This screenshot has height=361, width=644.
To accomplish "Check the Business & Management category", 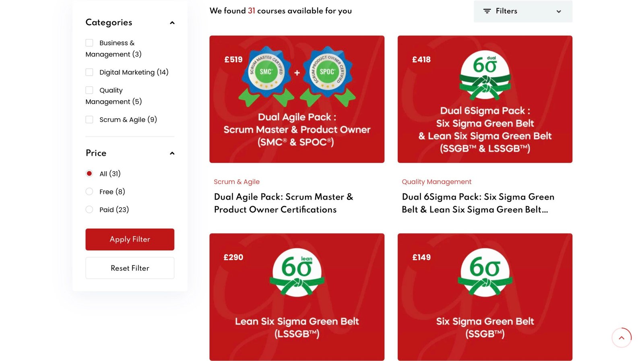I will coord(89,43).
